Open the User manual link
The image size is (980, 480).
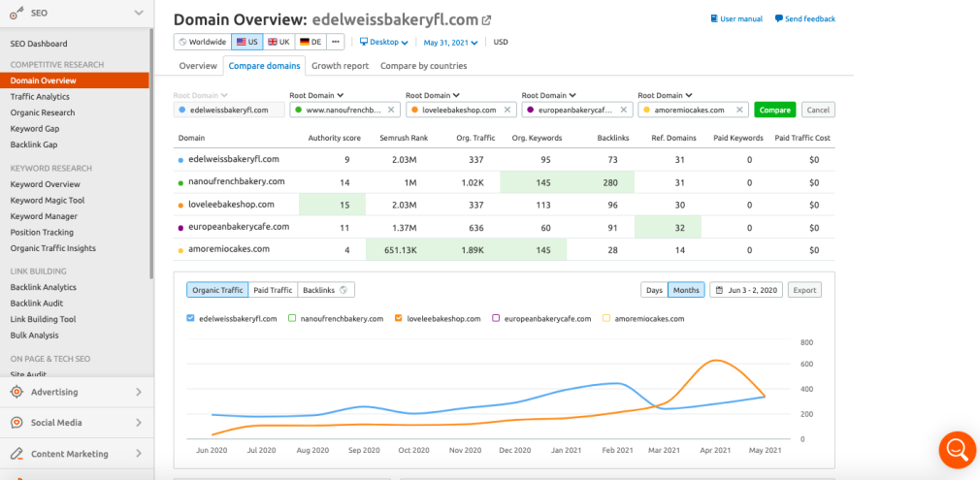[735, 19]
